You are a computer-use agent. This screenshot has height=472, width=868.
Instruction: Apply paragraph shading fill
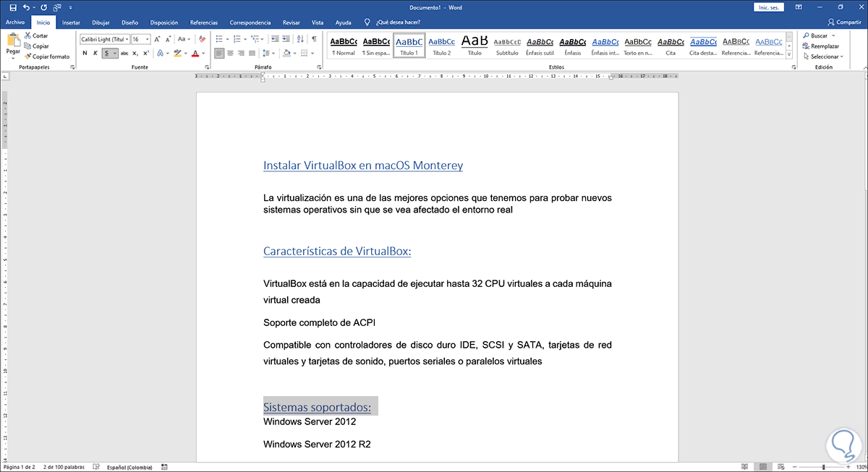[x=287, y=53]
